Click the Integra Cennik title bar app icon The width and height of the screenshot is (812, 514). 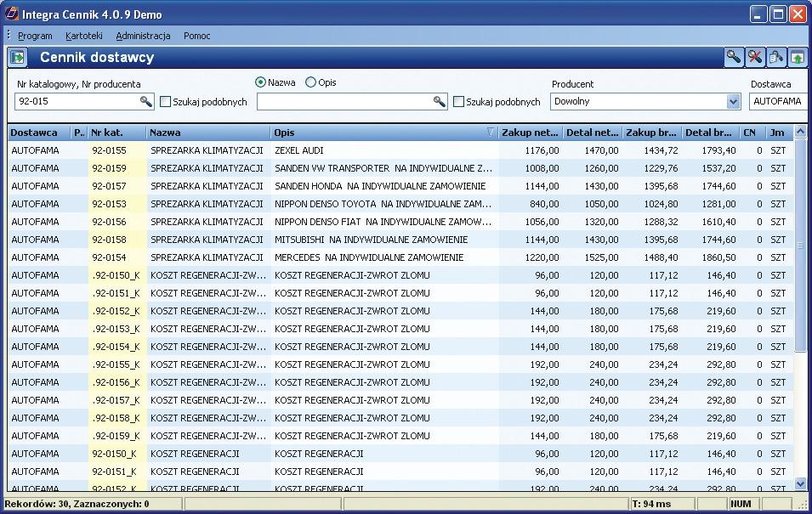click(11, 14)
